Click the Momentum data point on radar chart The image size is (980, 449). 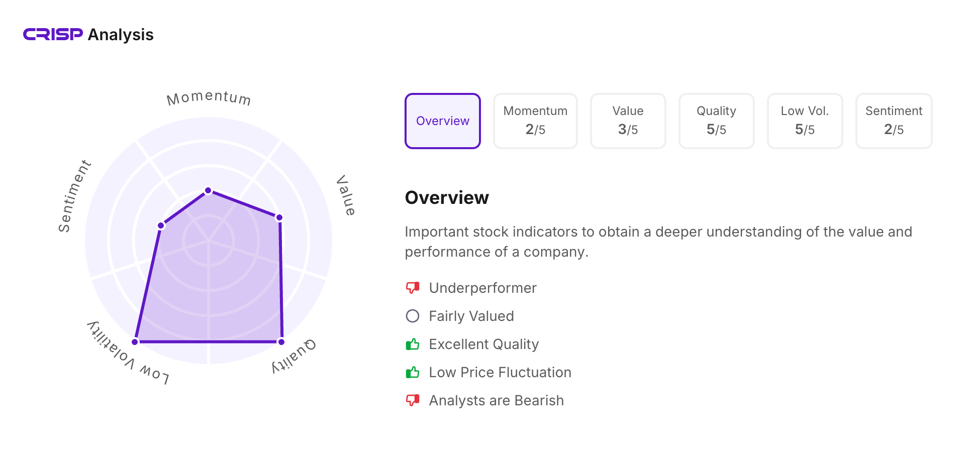(x=208, y=191)
